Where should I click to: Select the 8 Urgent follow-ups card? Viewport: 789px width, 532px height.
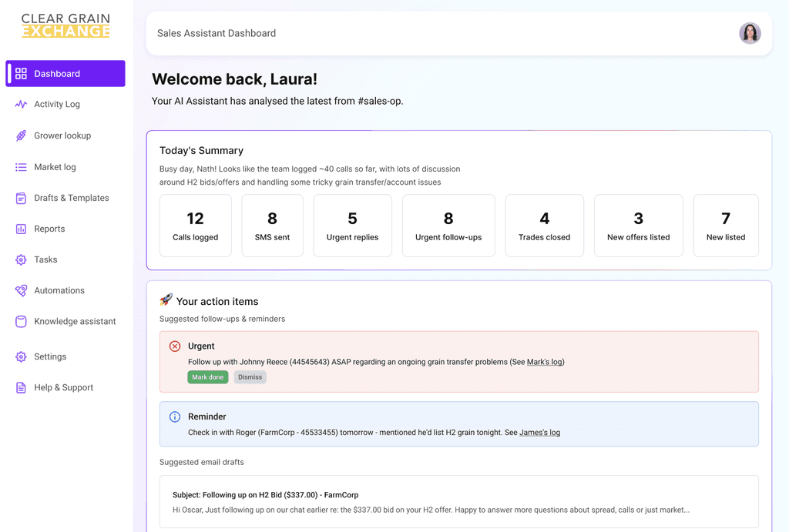pos(448,226)
